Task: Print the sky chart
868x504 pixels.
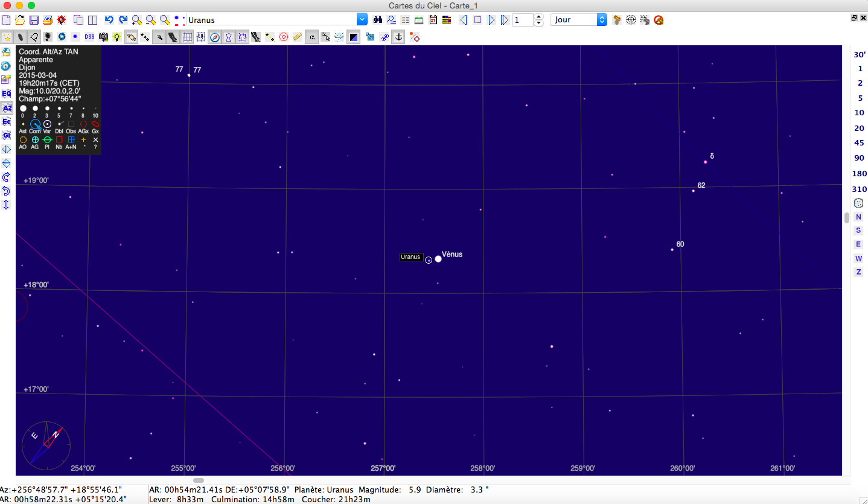Action: (48, 20)
